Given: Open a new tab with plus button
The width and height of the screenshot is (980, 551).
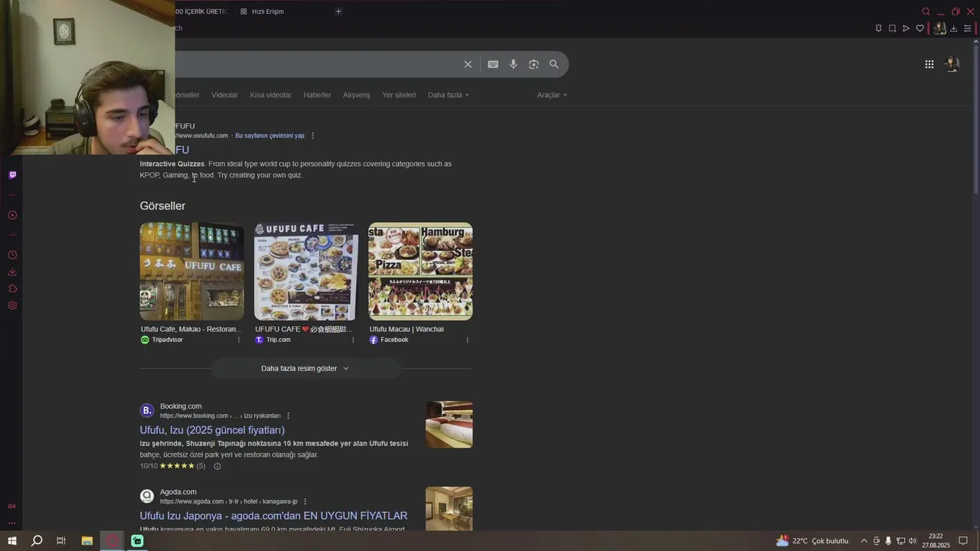Looking at the screenshot, I should pos(338,11).
